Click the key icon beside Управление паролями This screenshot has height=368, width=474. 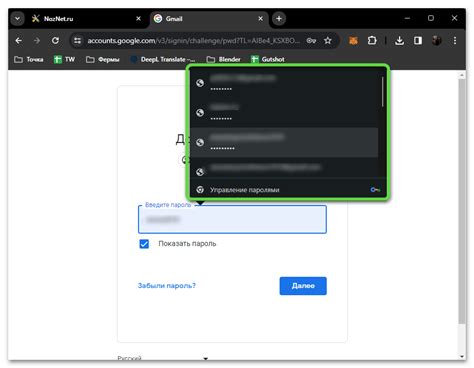coord(375,190)
